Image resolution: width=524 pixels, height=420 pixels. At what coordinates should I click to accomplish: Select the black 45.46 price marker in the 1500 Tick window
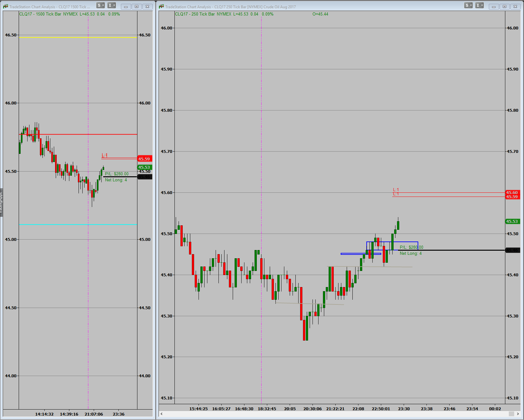click(145, 177)
